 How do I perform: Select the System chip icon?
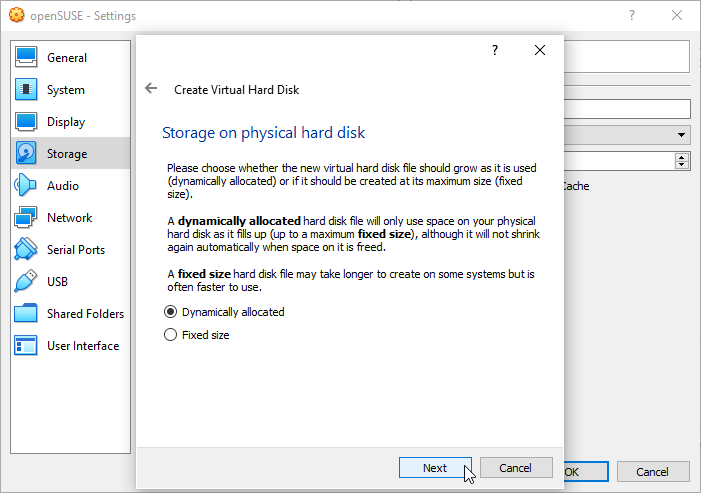pos(27,90)
